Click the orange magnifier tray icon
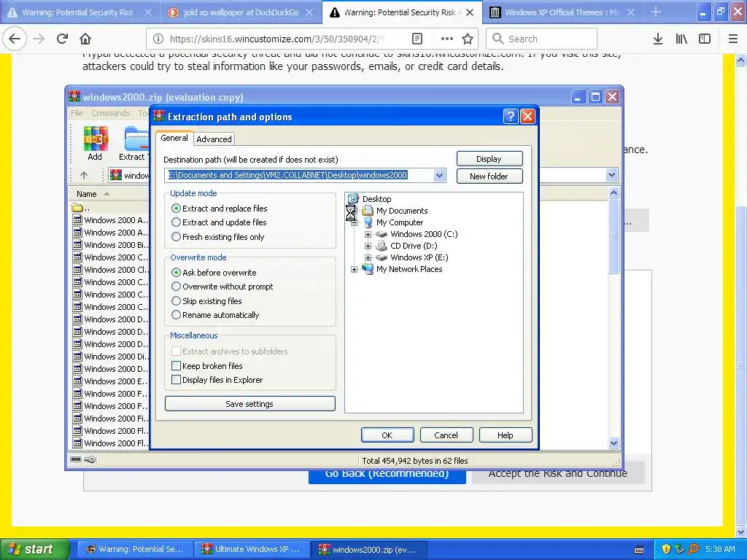The width and height of the screenshot is (747, 560). coord(693,549)
